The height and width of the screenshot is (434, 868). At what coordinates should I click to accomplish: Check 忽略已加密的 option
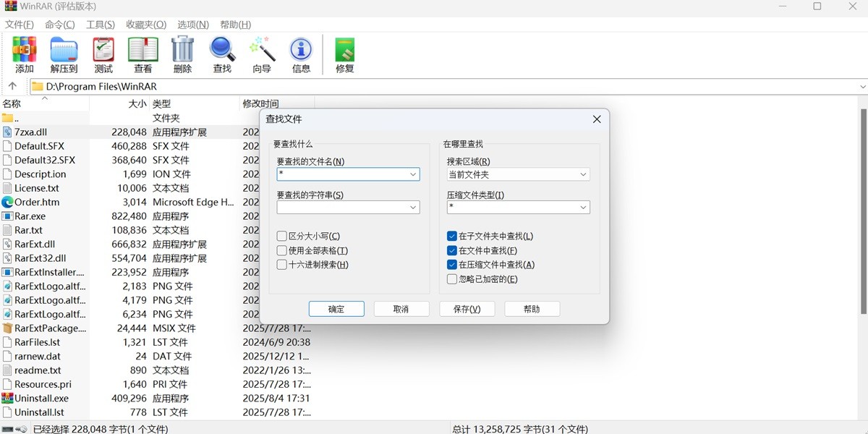pos(451,278)
